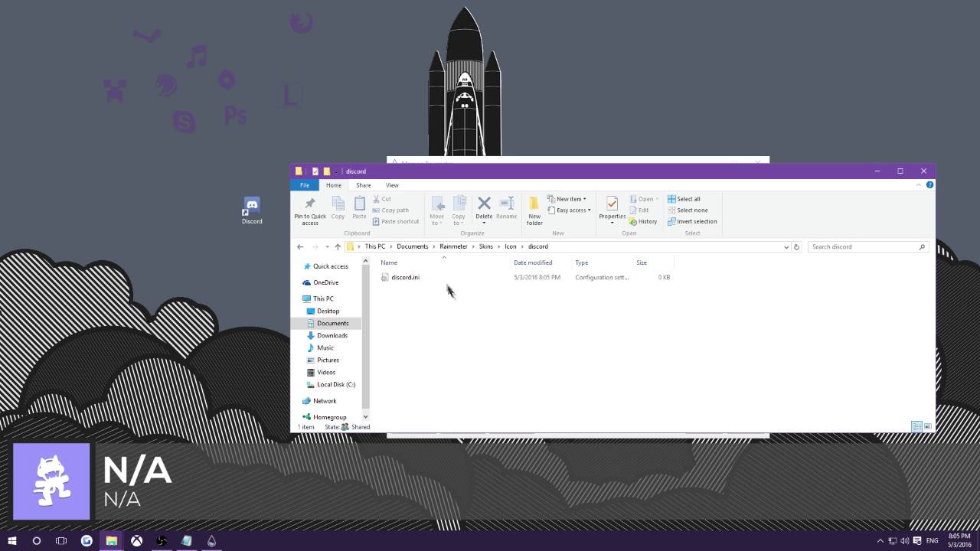The image size is (980, 551).
Task: Click the Paste clipboard icon
Action: coord(359,204)
